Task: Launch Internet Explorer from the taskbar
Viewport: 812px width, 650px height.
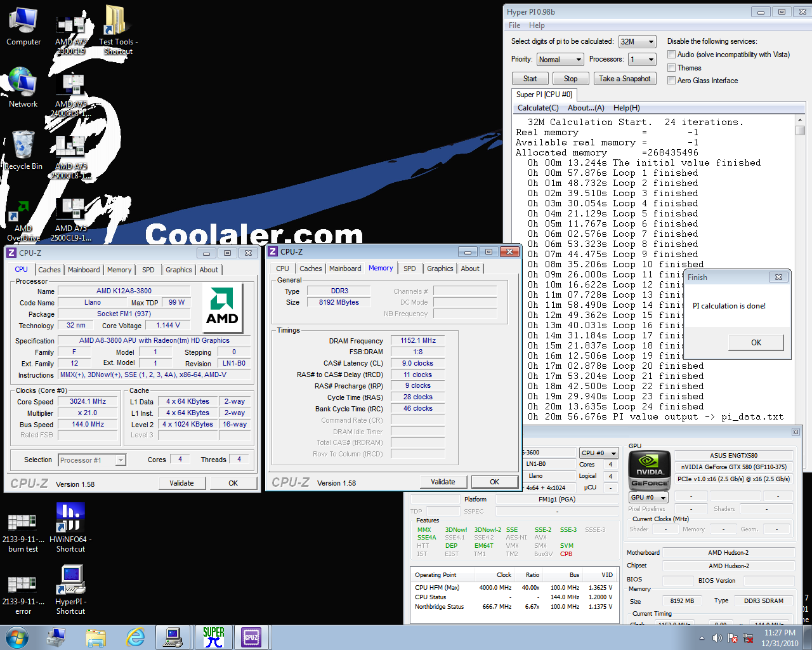Action: tap(135, 637)
